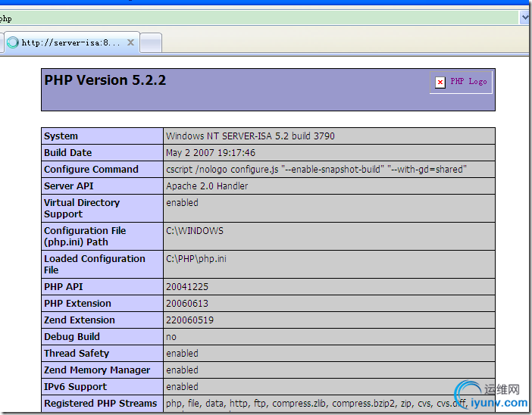Click the C:\WINDOWS path value
The height and width of the screenshot is (415, 532).
tap(195, 231)
